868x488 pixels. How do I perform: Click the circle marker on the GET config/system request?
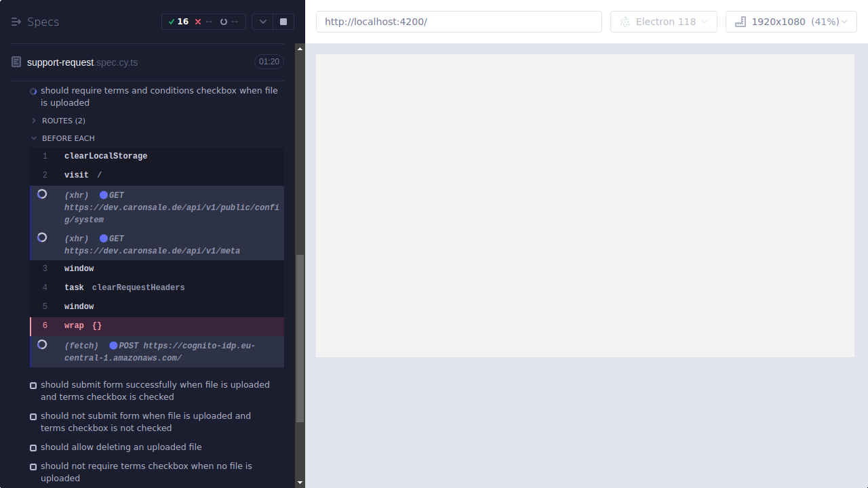coord(41,194)
